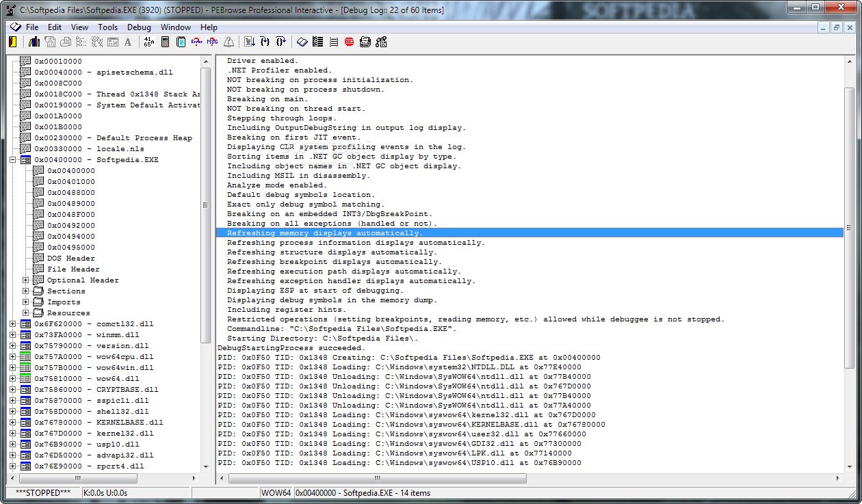Click the ***STOPPED*** status bar field
Viewport: 862px width, 504px height.
(43, 493)
